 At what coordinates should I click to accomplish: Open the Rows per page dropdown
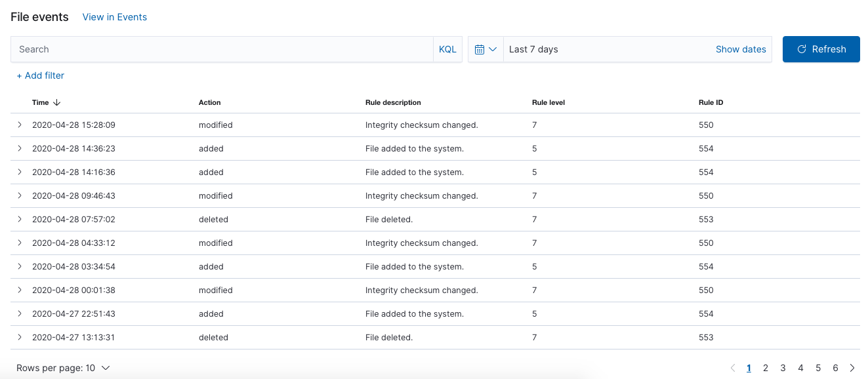coord(63,368)
